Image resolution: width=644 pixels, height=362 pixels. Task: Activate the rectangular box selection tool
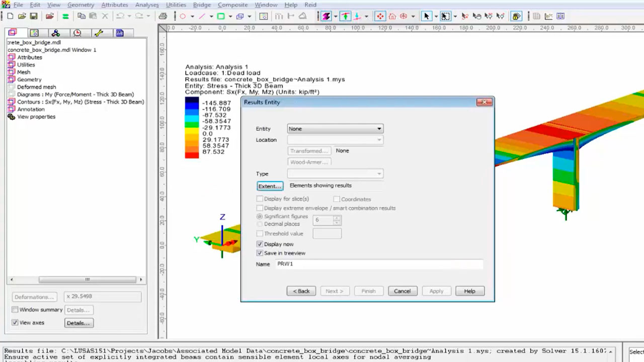click(445, 16)
